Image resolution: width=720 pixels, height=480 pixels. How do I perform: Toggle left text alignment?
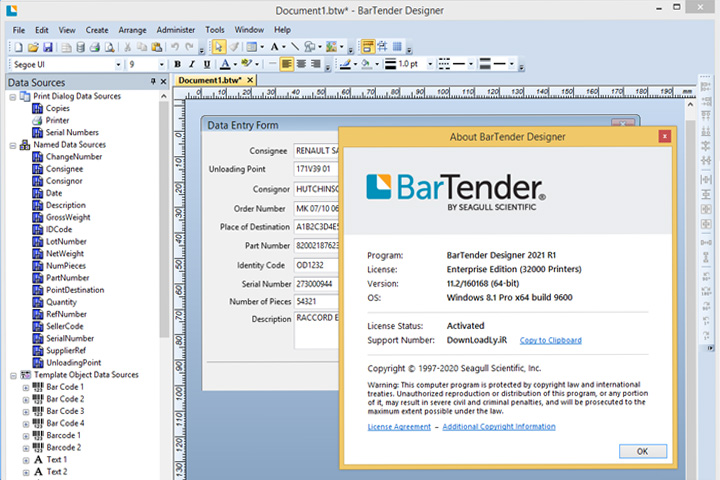[x=287, y=64]
